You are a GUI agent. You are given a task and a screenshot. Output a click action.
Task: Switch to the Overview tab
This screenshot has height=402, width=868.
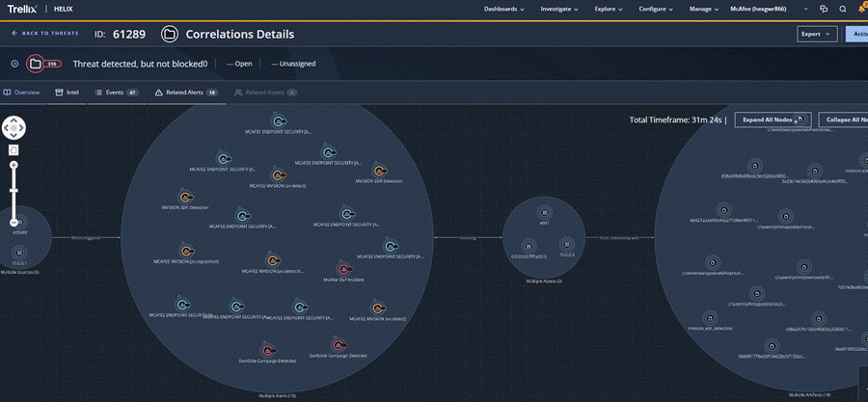[21, 93]
